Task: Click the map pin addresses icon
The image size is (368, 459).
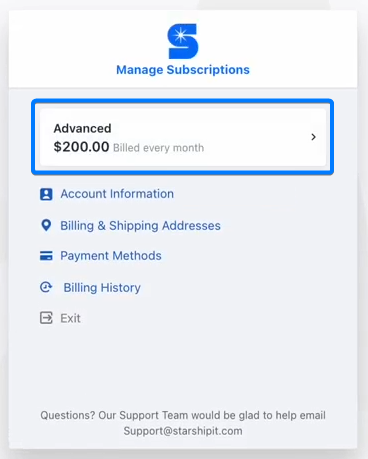Action: 46,225
